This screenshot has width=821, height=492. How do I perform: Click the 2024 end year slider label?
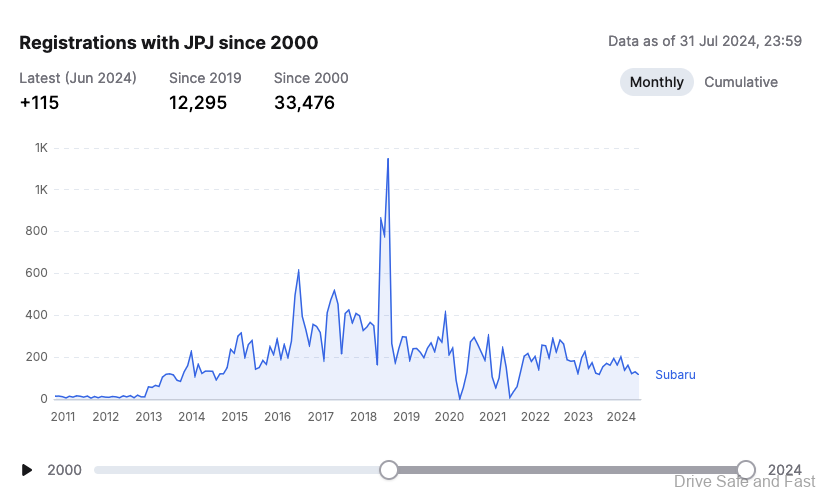[784, 470]
